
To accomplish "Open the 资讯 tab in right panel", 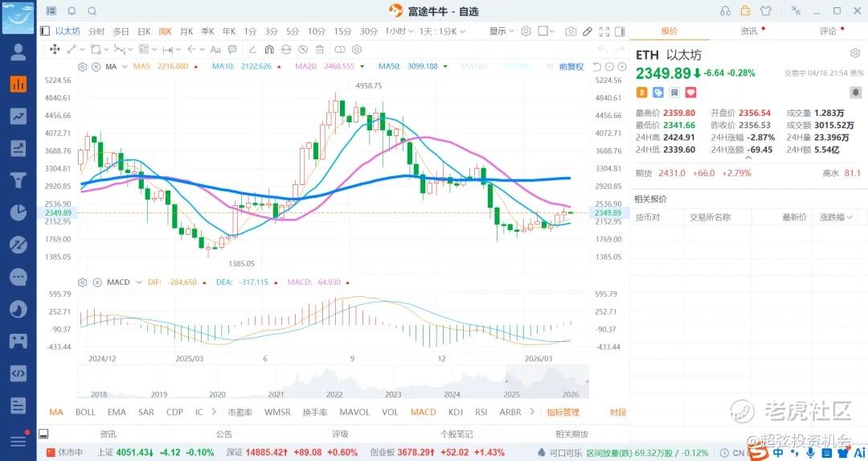I will tap(749, 31).
